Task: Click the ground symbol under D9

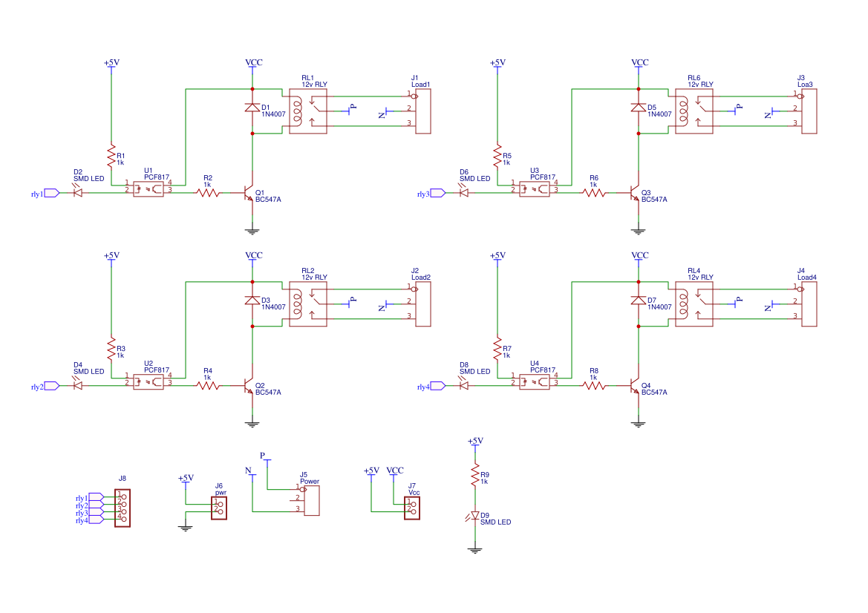Action: pos(474,550)
